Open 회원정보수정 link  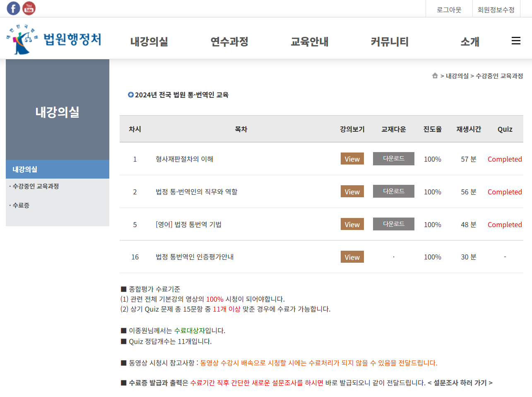(x=496, y=10)
